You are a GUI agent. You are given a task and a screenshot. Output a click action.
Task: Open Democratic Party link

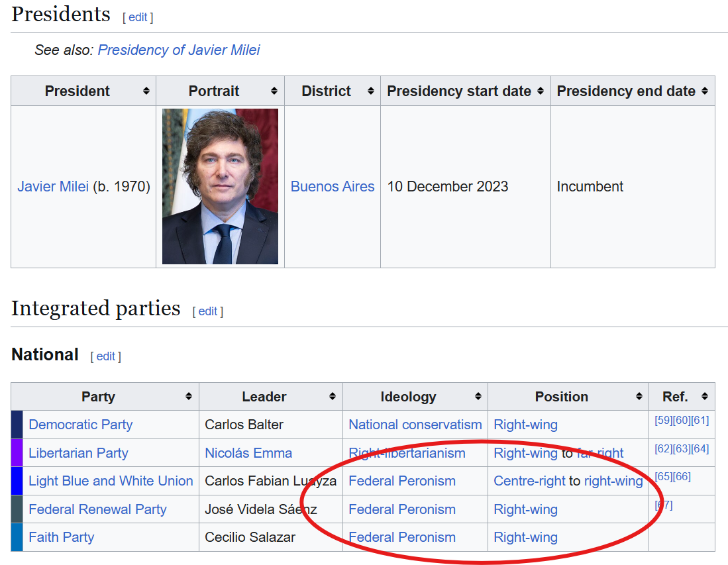click(81, 425)
